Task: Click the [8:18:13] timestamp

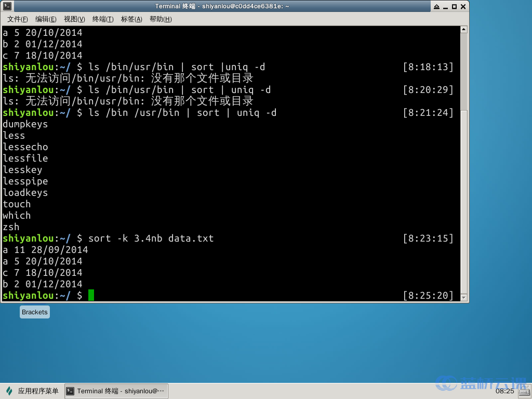Action: pos(428,67)
